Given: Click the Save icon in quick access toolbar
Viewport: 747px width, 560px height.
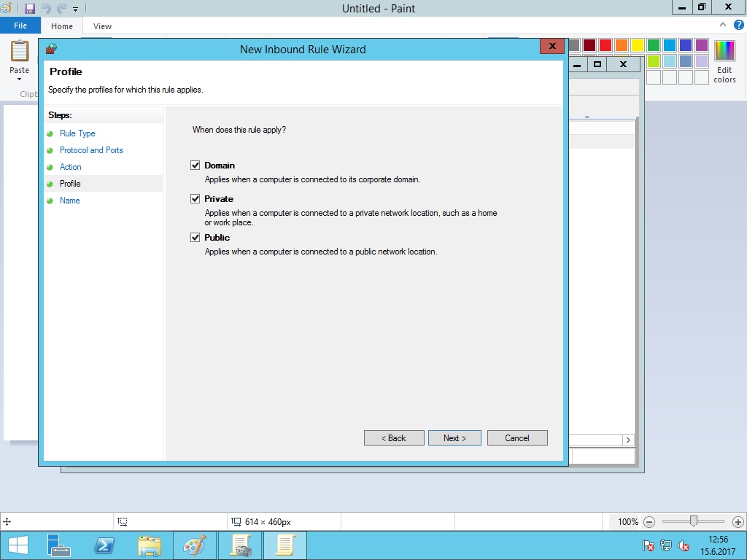Looking at the screenshot, I should [30, 9].
